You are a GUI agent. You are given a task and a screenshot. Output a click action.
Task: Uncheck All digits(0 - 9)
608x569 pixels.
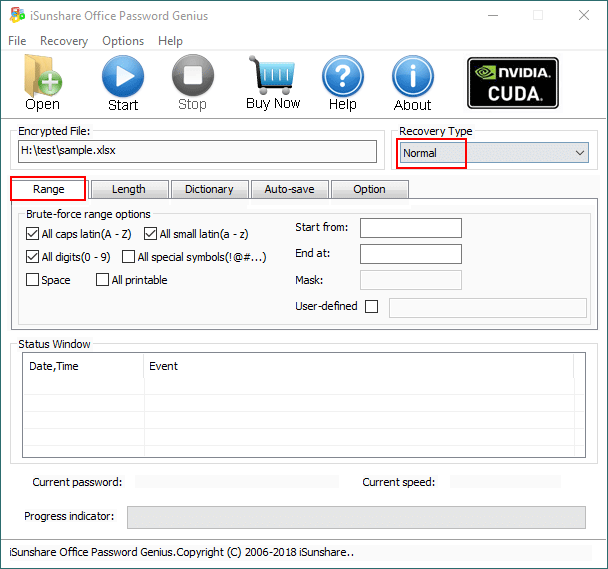pyautogui.click(x=32, y=257)
